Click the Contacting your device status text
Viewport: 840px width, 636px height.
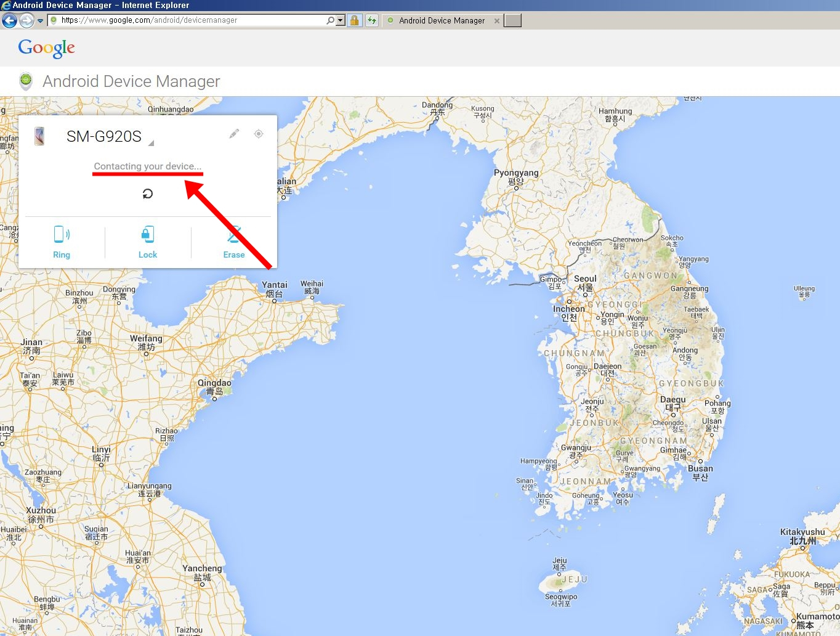(x=148, y=166)
